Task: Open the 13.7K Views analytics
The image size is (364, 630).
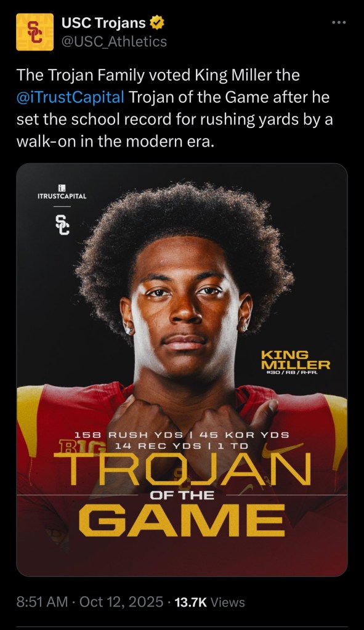Action: [x=210, y=602]
